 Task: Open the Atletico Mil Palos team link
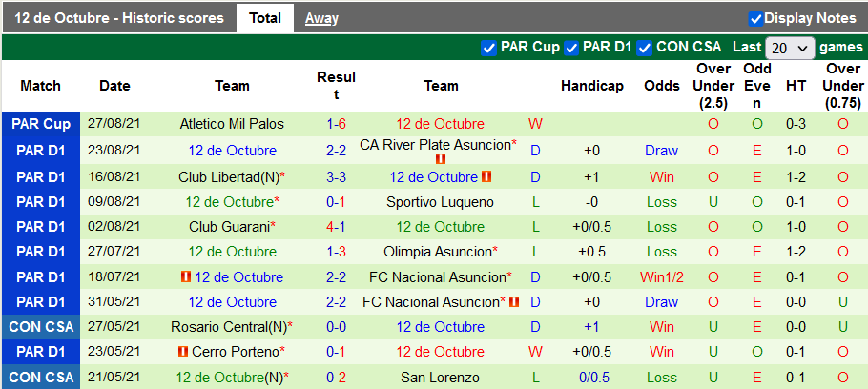(x=232, y=124)
